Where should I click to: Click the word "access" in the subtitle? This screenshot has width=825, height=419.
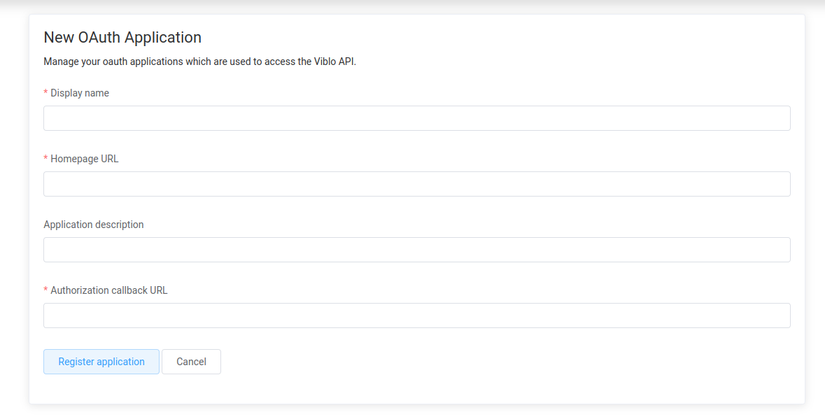[279, 62]
